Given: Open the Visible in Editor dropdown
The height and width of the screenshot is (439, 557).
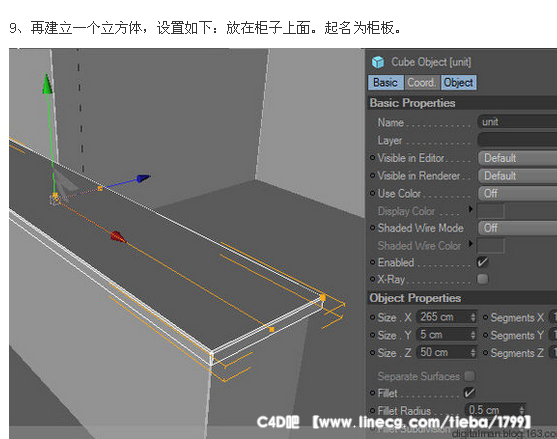Looking at the screenshot, I should click(x=518, y=158).
